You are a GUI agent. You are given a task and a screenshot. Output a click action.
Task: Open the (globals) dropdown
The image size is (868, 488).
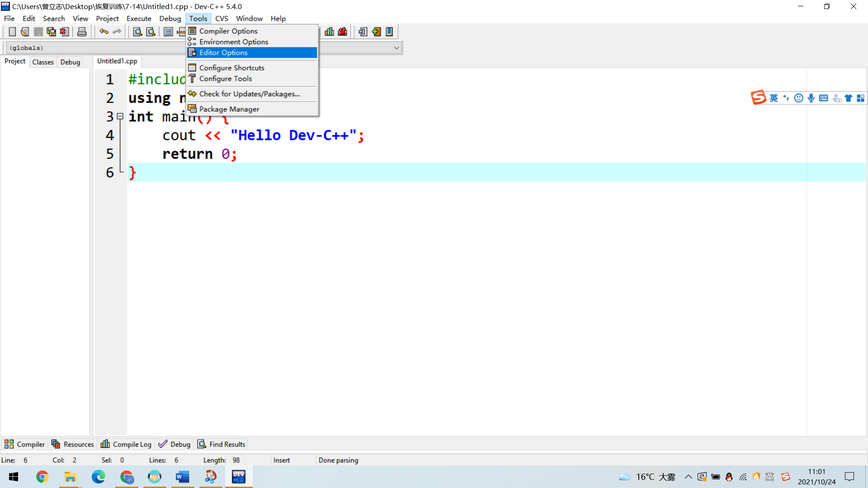(396, 47)
